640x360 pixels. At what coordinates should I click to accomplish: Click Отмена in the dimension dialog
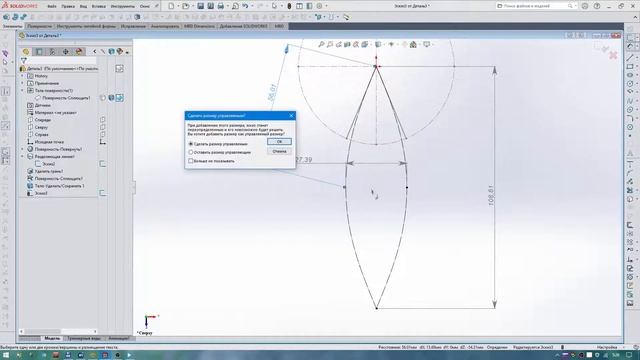point(279,151)
